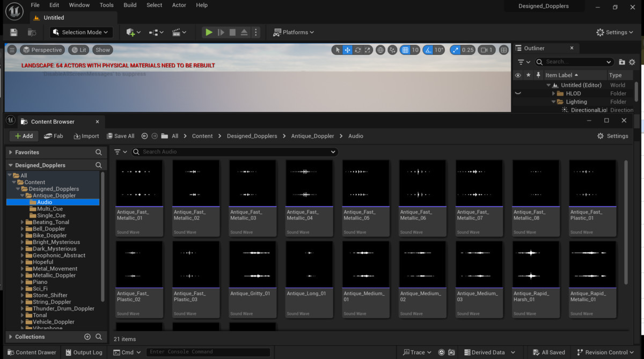Toggle rotation angle snapping
The image size is (644, 359).
(x=428, y=50)
